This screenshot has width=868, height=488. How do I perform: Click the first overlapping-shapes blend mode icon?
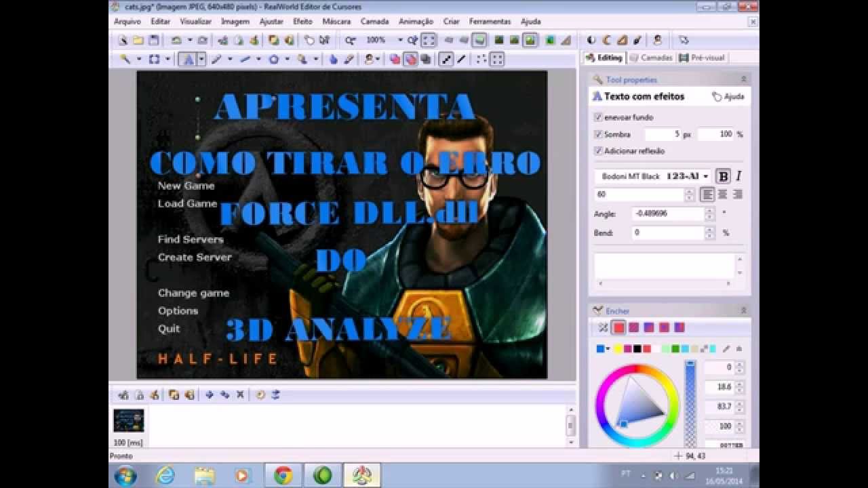(x=395, y=60)
